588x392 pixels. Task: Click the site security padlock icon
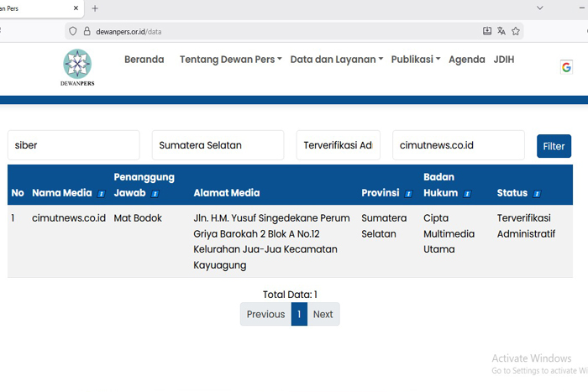(87, 31)
